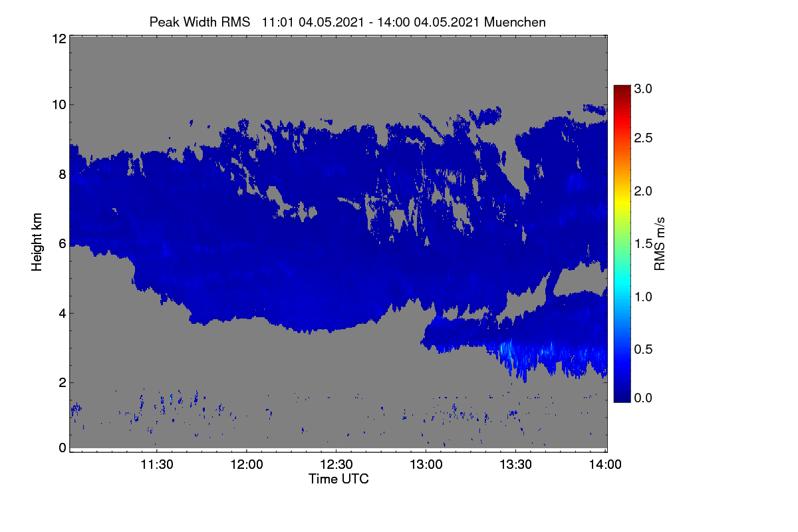Image resolution: width=798 pixels, height=532 pixels.
Task: Click the end time '14:00 04.05.2021' in title
Action: tap(429, 22)
